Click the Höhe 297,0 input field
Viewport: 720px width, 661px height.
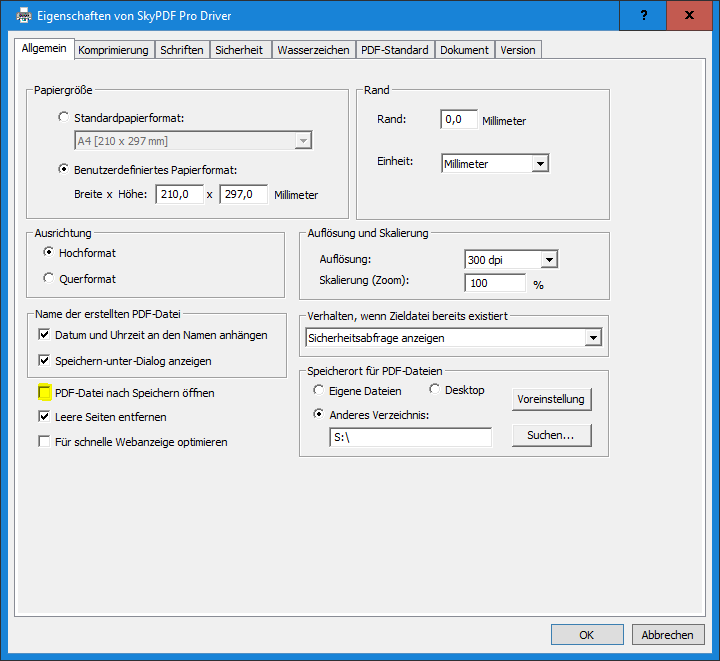click(243, 195)
